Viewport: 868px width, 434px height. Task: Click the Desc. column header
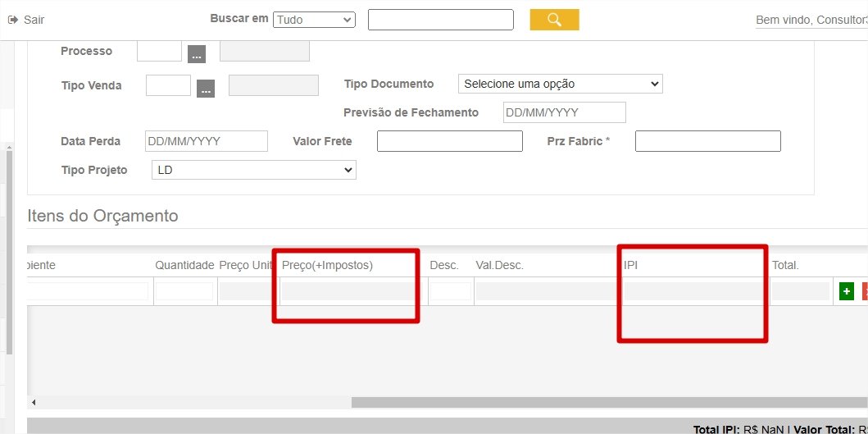(444, 266)
